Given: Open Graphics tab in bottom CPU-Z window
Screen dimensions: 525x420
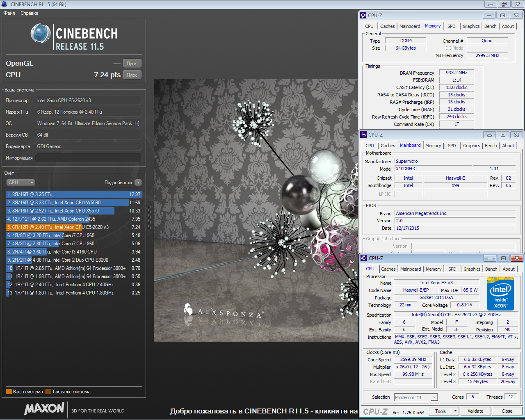Looking at the screenshot, I should point(472,269).
